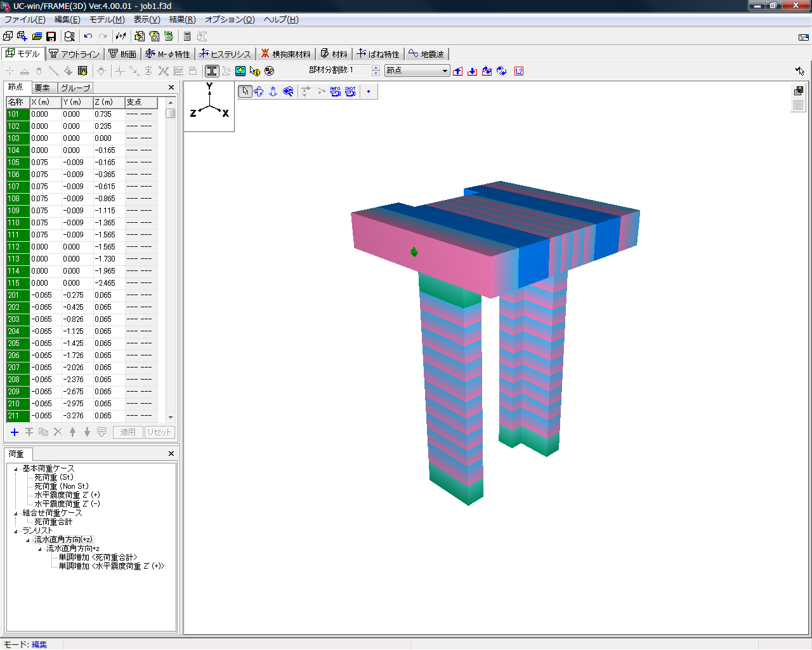This screenshot has height=650, width=812.
Task: Toggle the red 1.2 numbering display button
Action: [x=519, y=71]
